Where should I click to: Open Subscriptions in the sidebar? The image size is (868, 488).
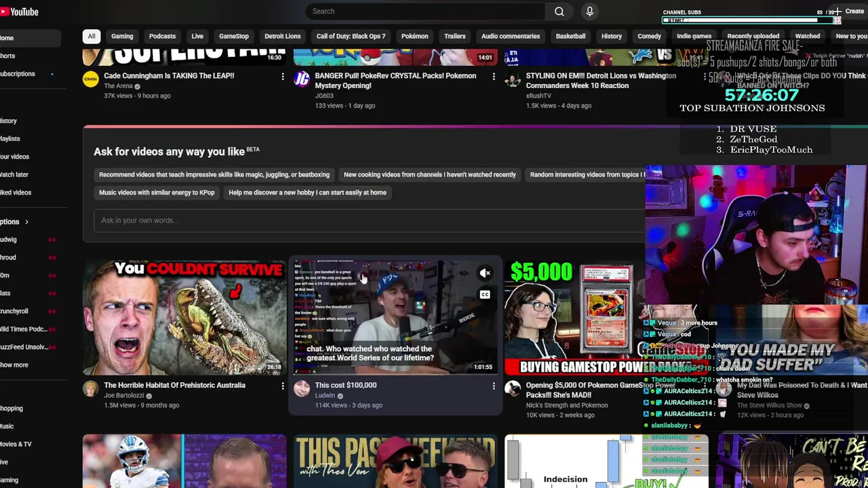pos(18,74)
